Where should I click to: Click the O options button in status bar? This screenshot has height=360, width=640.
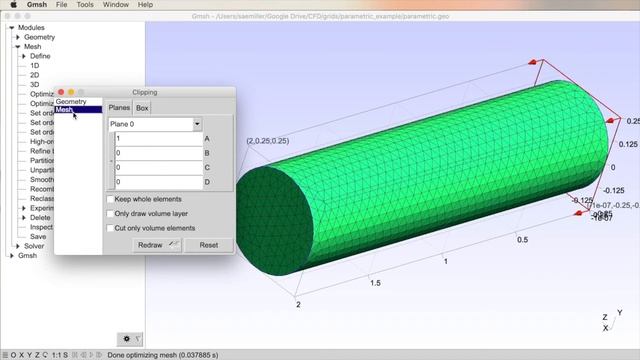tap(13, 355)
